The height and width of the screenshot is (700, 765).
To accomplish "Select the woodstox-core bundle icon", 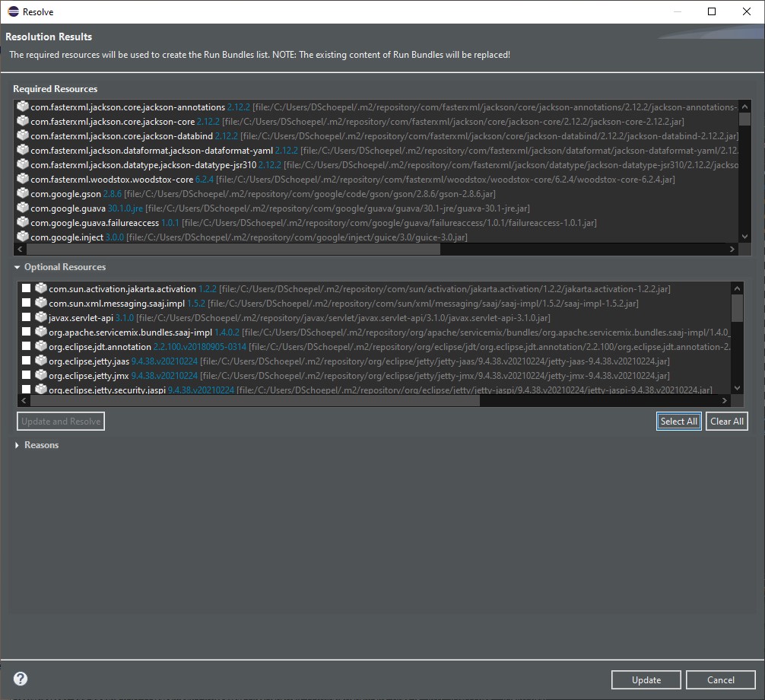I will point(21,179).
